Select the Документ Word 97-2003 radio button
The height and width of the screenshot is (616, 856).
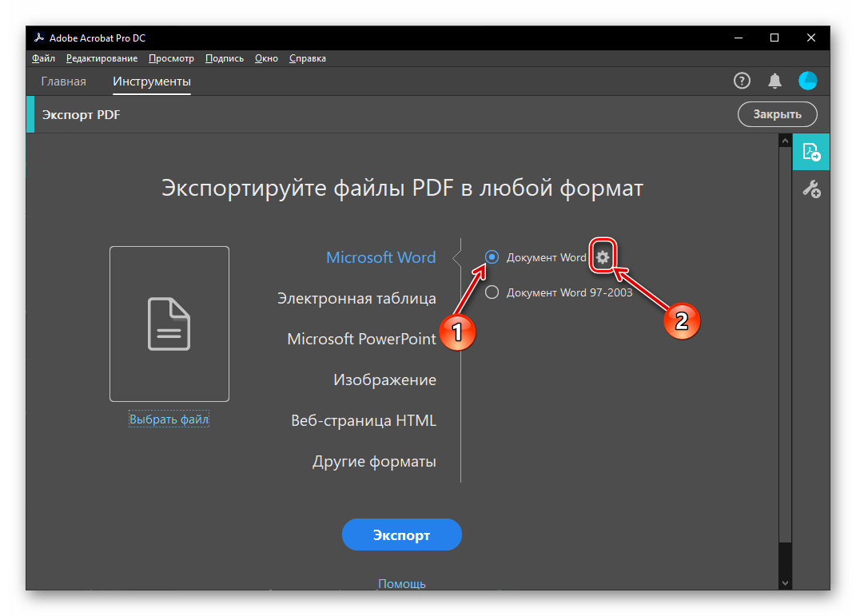click(x=492, y=292)
